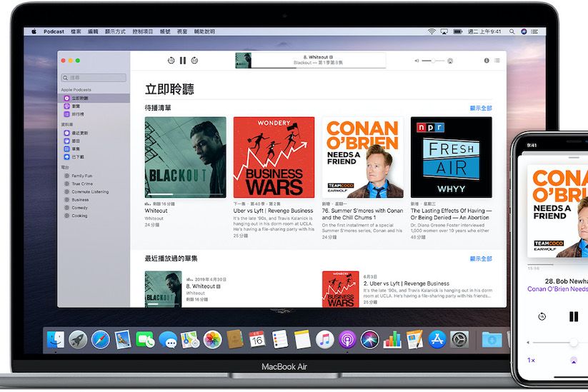Open Messages from the Dock
588x392 pixels.
[168, 340]
